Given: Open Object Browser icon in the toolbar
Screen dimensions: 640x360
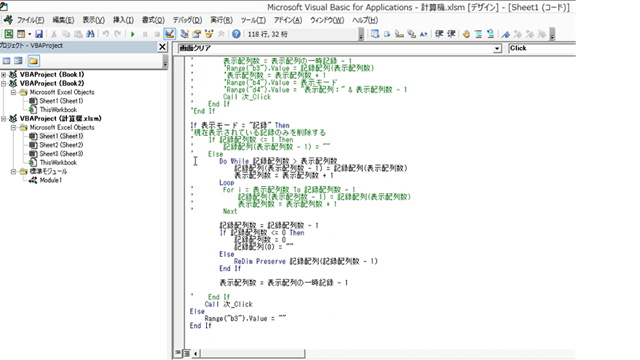Looking at the screenshot, I should (x=209, y=34).
